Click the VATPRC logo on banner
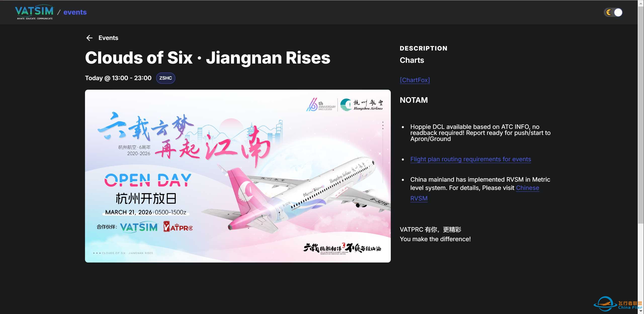The height and width of the screenshot is (314, 644). (x=178, y=227)
